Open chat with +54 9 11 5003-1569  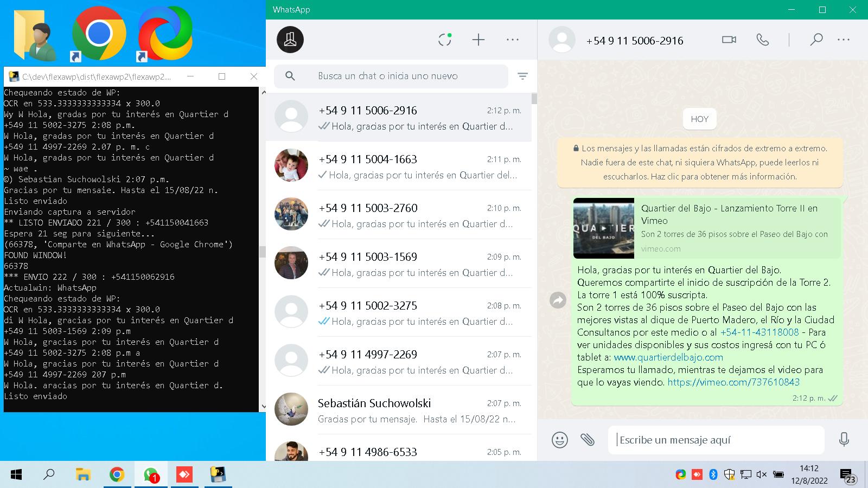click(399, 264)
